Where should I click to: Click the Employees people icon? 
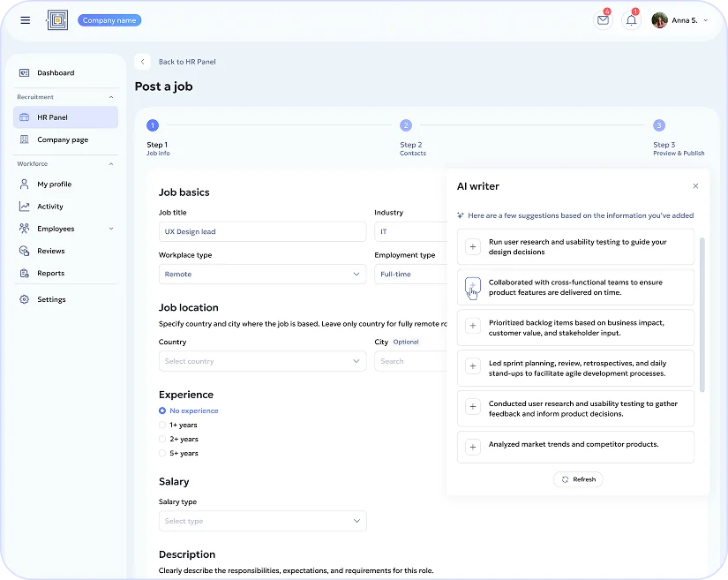click(24, 229)
